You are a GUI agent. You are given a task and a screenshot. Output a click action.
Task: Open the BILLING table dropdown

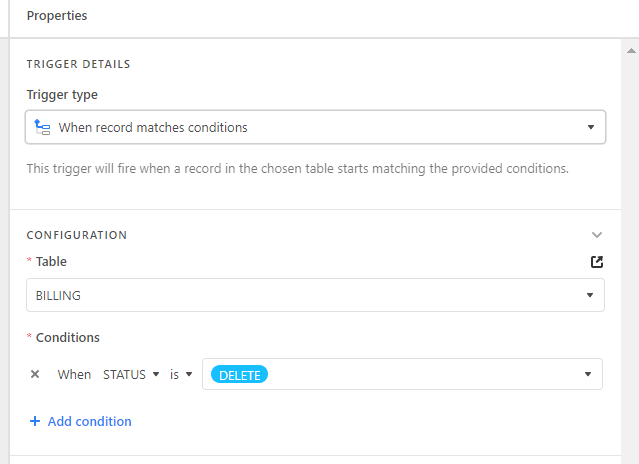tap(315, 295)
